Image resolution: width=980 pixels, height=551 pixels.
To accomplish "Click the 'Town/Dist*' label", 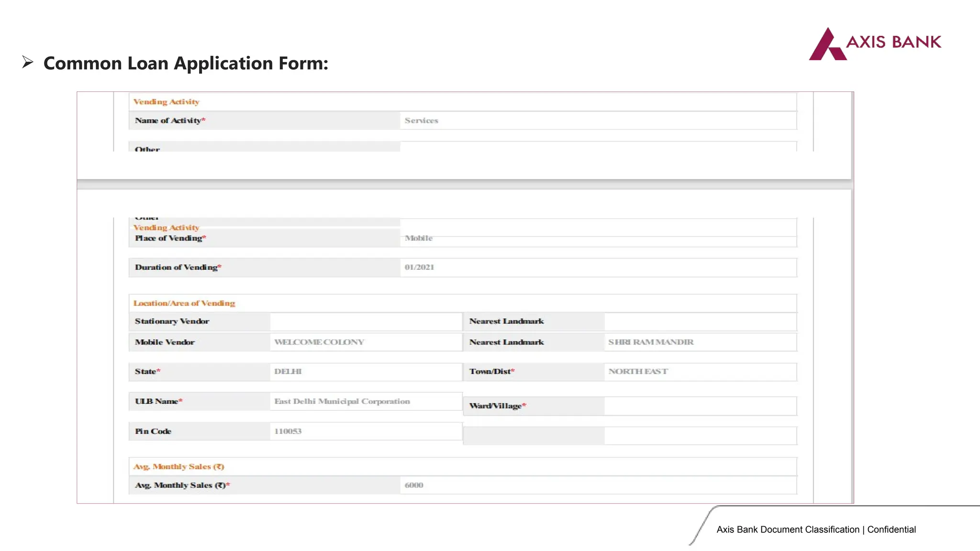I will click(x=492, y=372).
